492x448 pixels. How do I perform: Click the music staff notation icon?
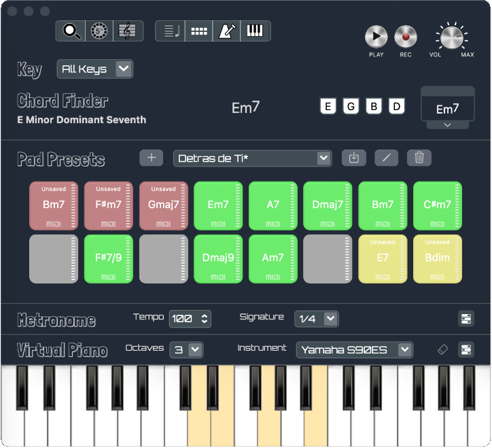coord(126,31)
